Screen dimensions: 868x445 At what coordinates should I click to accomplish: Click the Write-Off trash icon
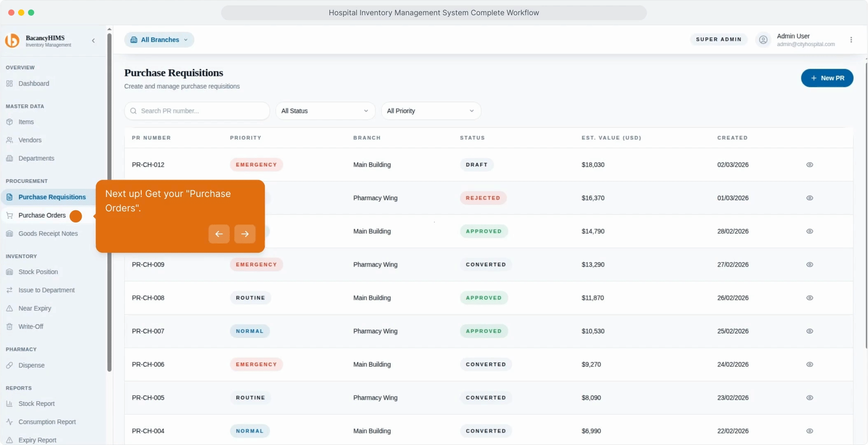pos(9,327)
